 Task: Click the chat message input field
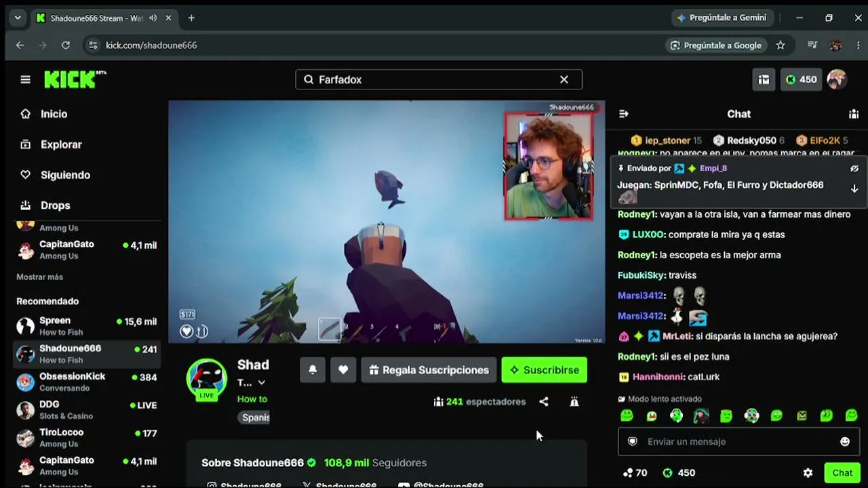coord(739,441)
